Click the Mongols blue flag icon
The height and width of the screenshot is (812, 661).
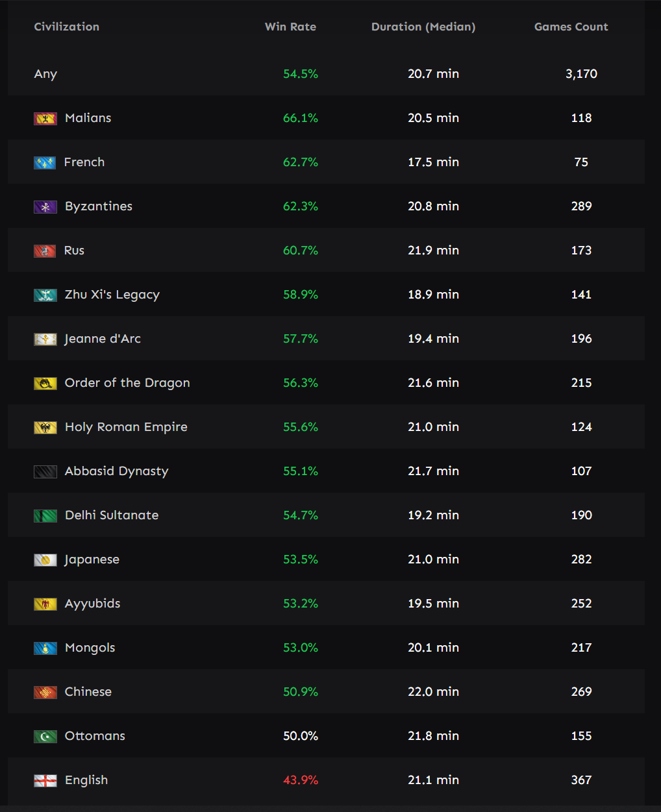45,648
